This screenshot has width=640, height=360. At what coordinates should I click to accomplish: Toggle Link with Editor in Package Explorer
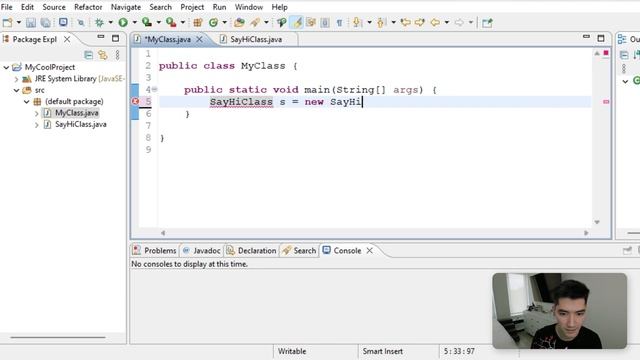tap(102, 55)
